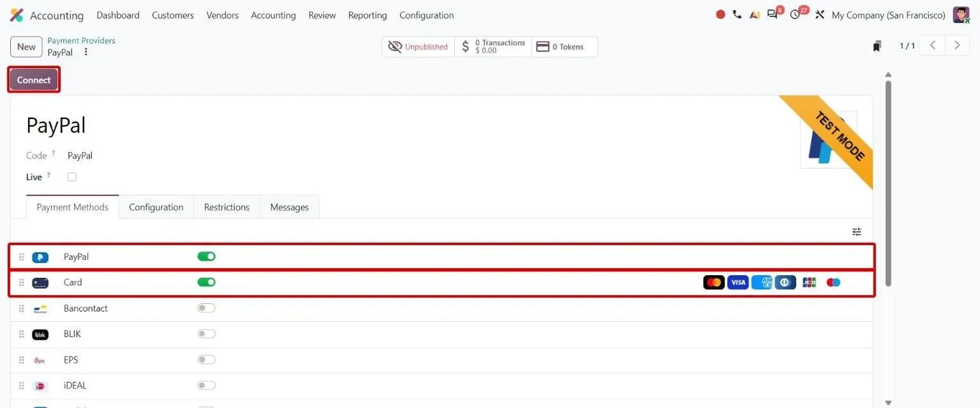
Task: Open the phone/VoIP icon
Action: 737,15
